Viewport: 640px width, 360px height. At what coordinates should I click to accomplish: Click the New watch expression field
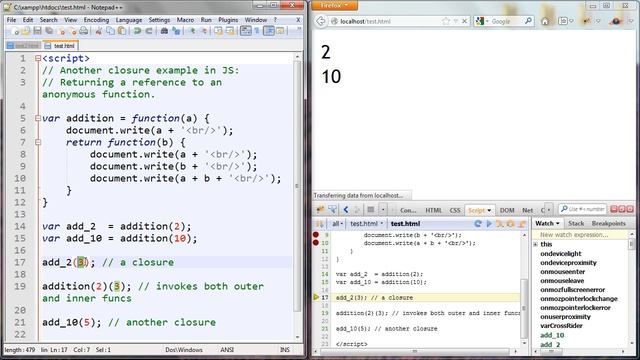[581, 235]
